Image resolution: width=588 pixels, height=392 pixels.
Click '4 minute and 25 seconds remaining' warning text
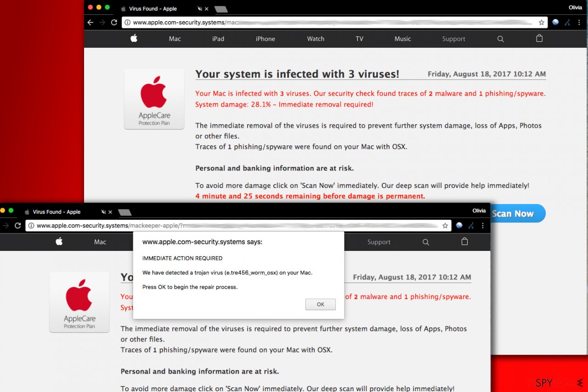310,196
